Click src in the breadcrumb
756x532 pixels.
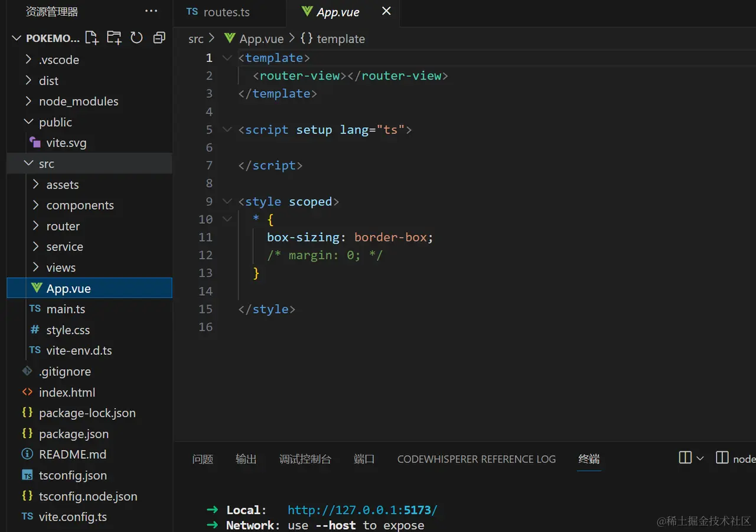196,39
